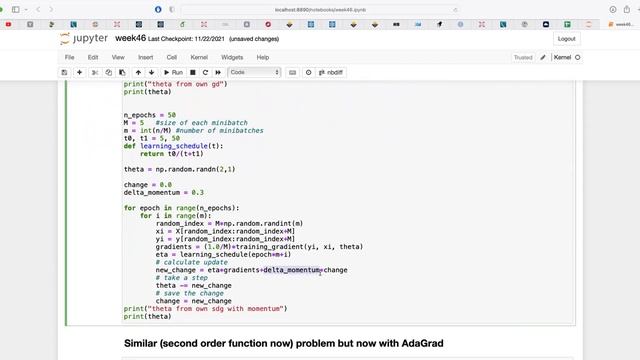The width and height of the screenshot is (640, 360).
Task: Reload page from address bar icon
Action: [x=455, y=10]
